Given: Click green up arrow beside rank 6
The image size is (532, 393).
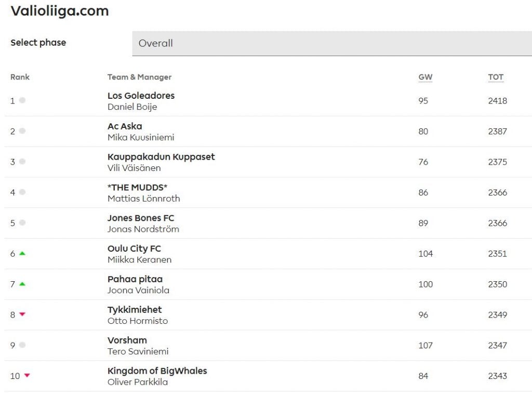Looking at the screenshot, I should click(22, 254).
